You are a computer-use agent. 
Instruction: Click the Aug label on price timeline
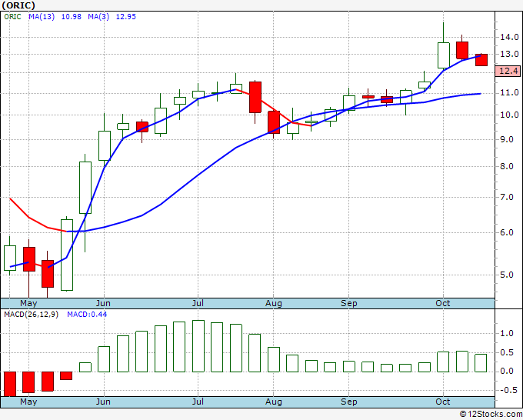[x=274, y=303]
